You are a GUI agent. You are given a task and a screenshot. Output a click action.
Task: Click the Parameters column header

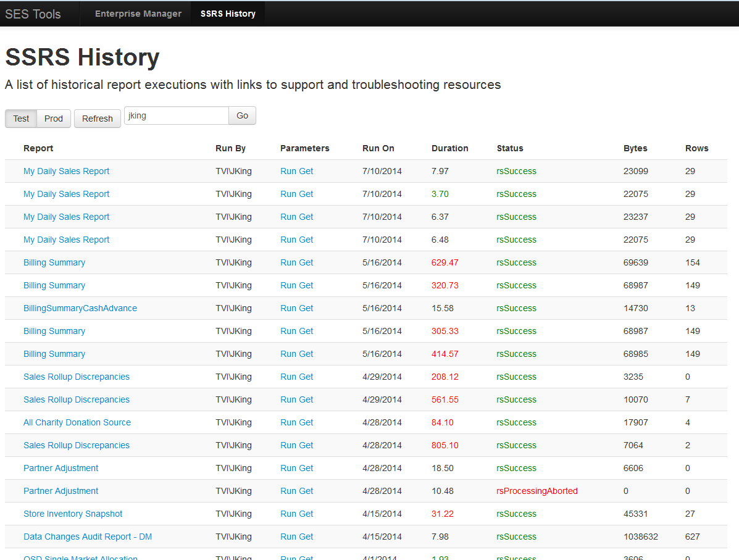tap(304, 148)
